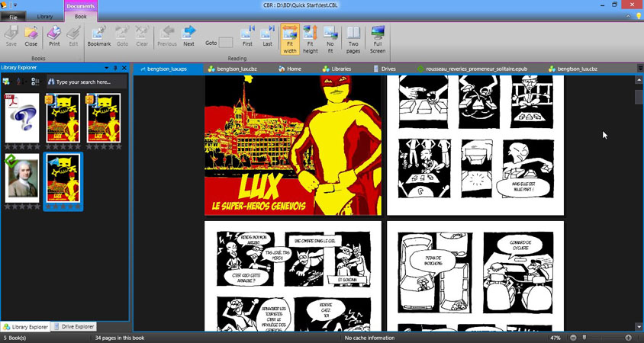Select the Book ribbon tab
This screenshot has height=343, width=644.
point(81,17)
